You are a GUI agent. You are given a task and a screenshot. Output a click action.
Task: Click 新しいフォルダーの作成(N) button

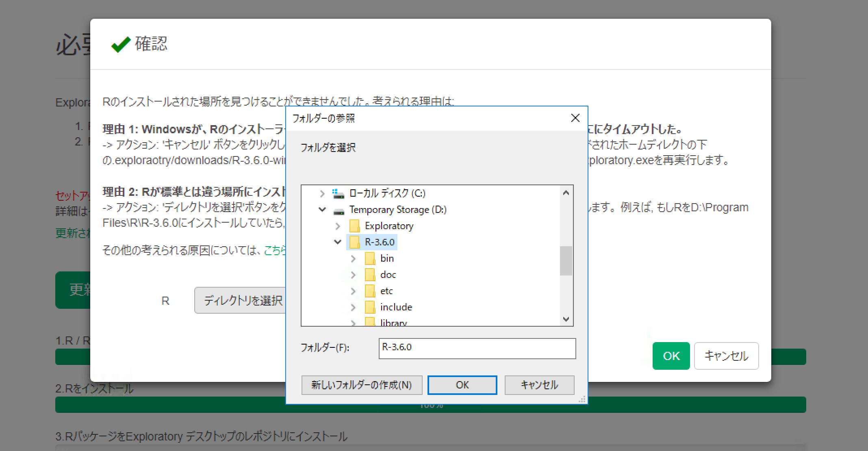click(x=362, y=385)
